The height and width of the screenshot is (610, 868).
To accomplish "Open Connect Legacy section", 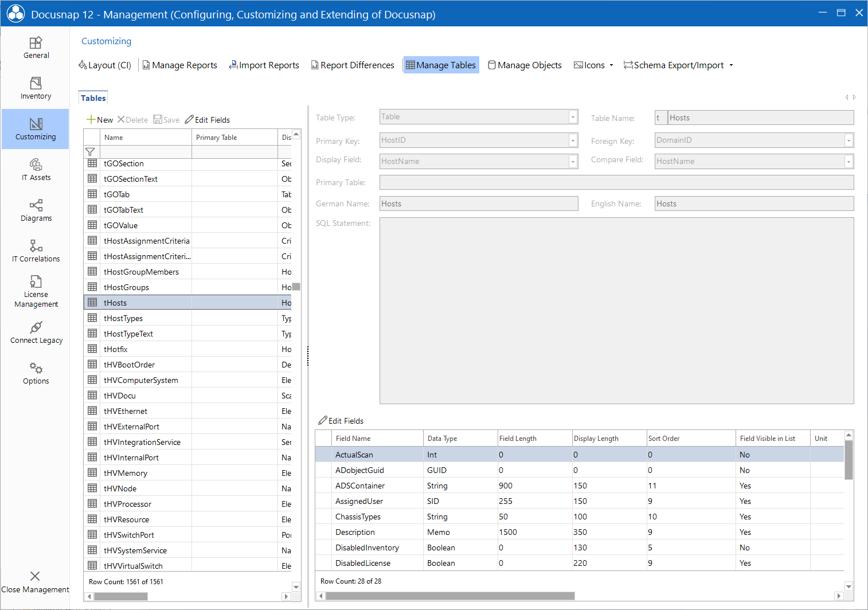I will (x=36, y=333).
